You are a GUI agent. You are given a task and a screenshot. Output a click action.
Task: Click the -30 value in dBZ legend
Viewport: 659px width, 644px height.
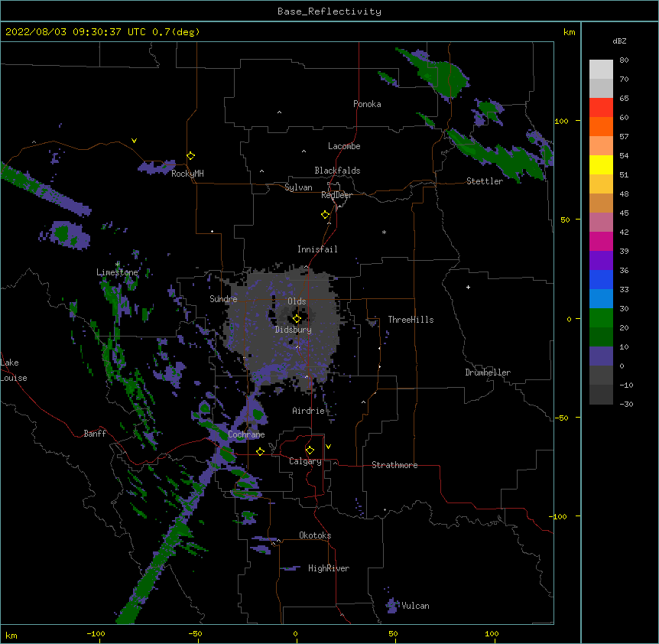626,404
